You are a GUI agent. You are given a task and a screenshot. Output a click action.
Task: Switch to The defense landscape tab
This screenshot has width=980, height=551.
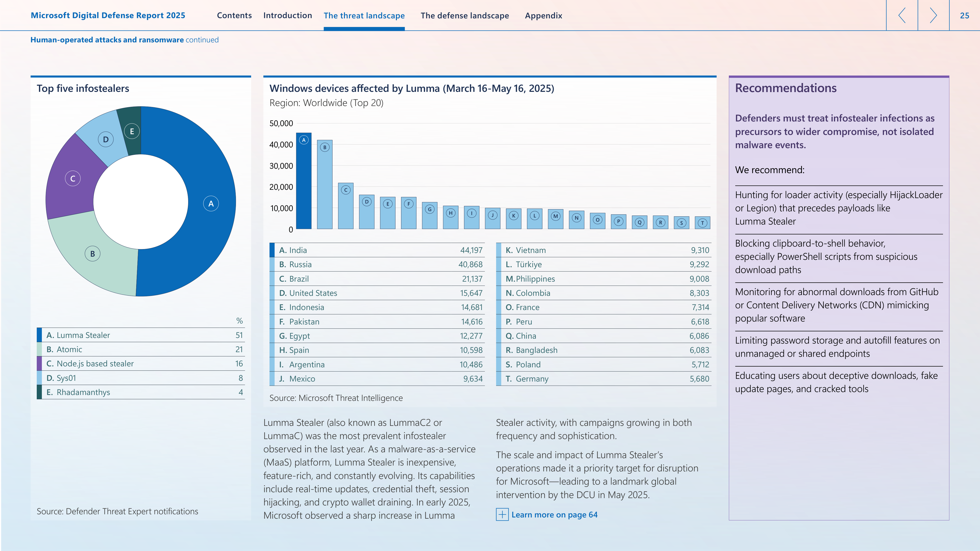tap(465, 16)
